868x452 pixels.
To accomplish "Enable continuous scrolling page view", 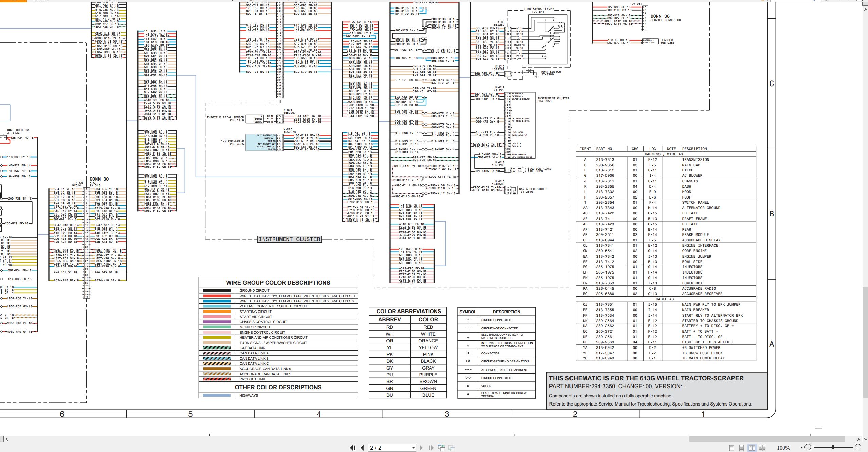I will click(742, 448).
